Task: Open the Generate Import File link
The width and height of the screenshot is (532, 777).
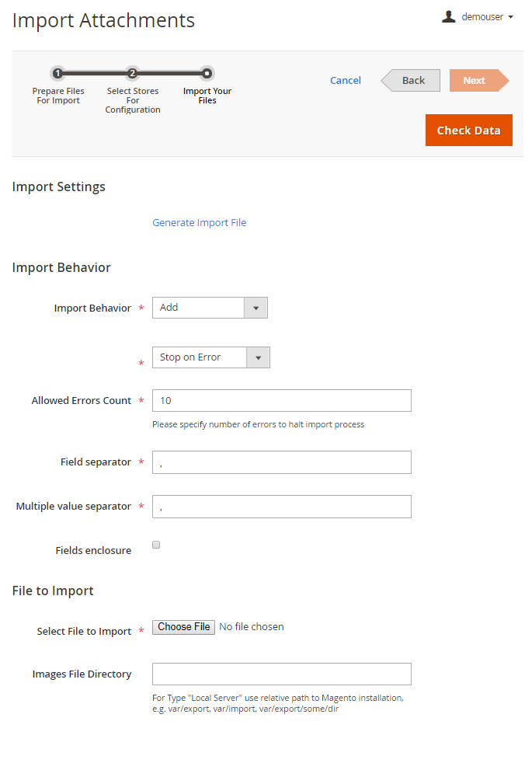Action: click(199, 222)
